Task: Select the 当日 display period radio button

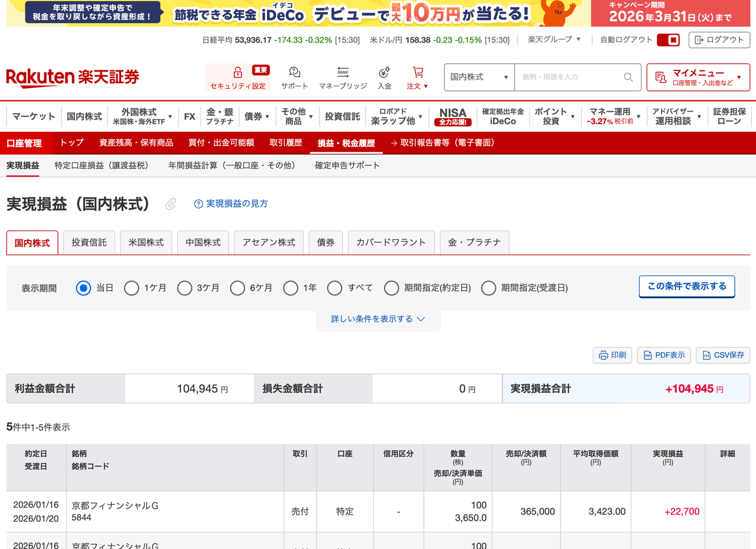Action: [x=82, y=288]
